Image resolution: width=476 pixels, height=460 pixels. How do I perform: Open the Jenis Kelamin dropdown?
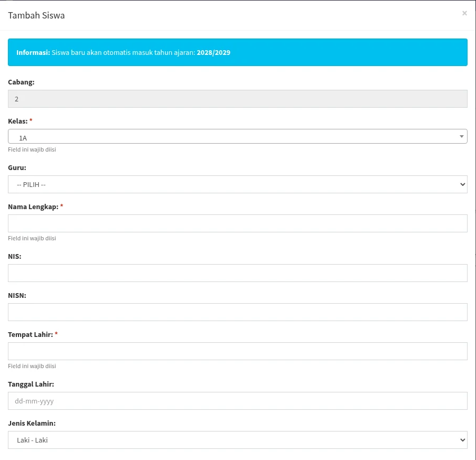point(237,440)
